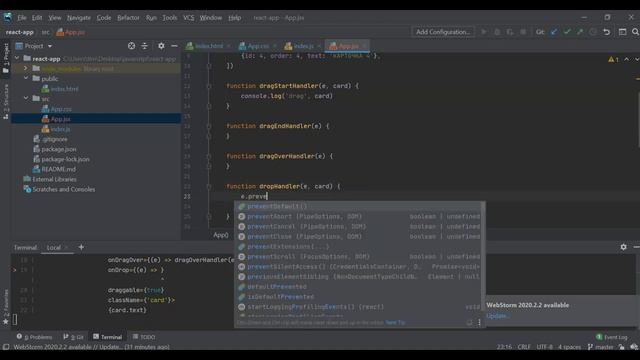The height and width of the screenshot is (360, 640).
Task: Click the Git rollback undo icon
Action: tap(607, 32)
